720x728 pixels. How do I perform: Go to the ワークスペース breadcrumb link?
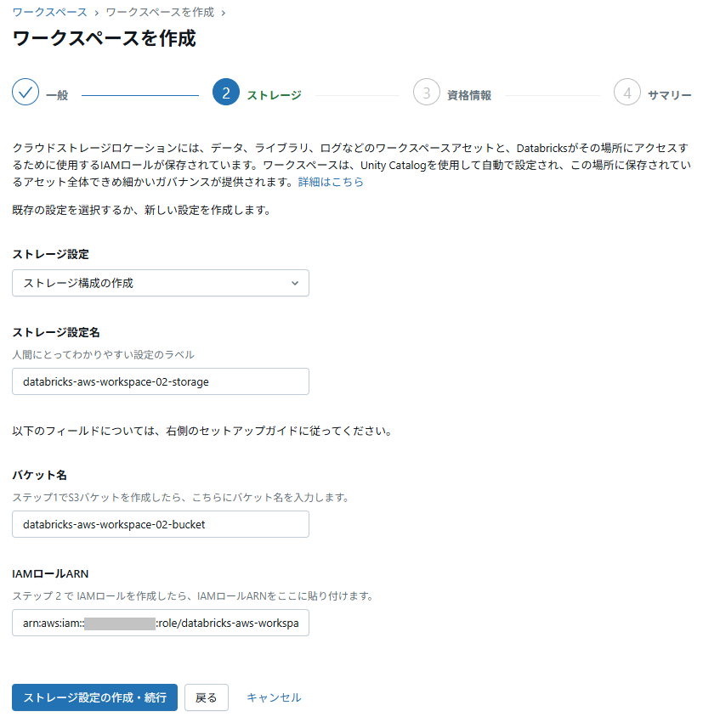pyautogui.click(x=49, y=12)
